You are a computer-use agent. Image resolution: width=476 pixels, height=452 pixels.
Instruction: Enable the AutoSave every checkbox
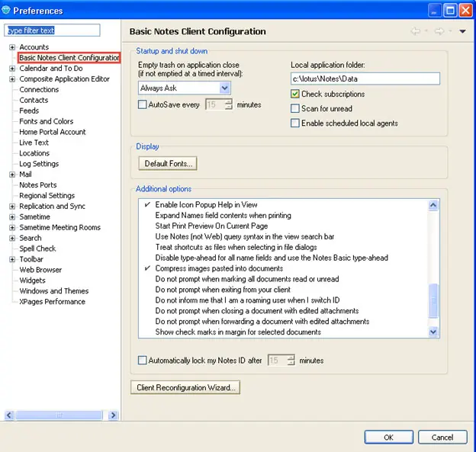(142, 104)
